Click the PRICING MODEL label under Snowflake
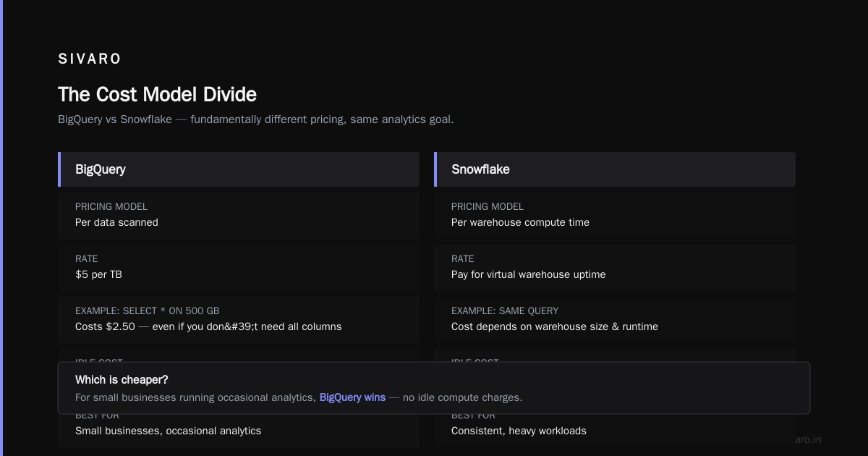 488,206
